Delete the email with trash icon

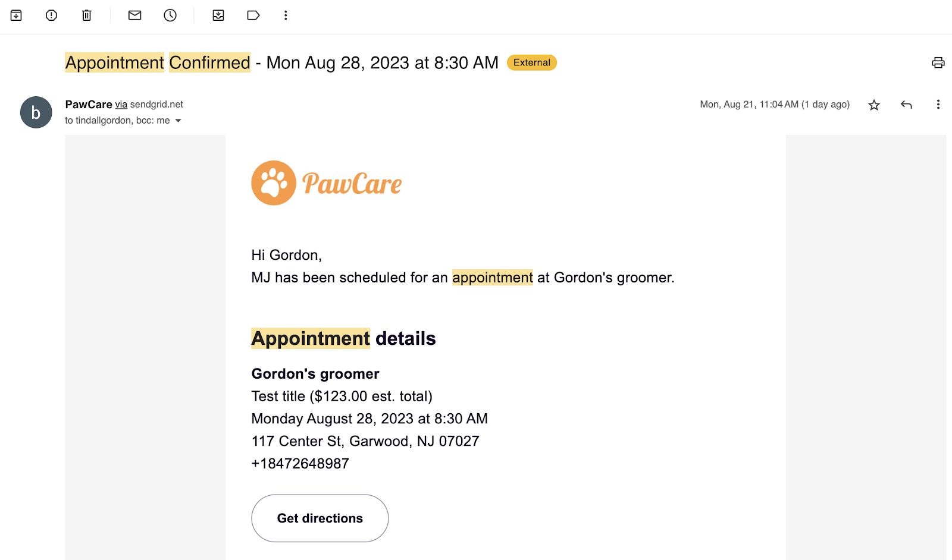tap(86, 15)
